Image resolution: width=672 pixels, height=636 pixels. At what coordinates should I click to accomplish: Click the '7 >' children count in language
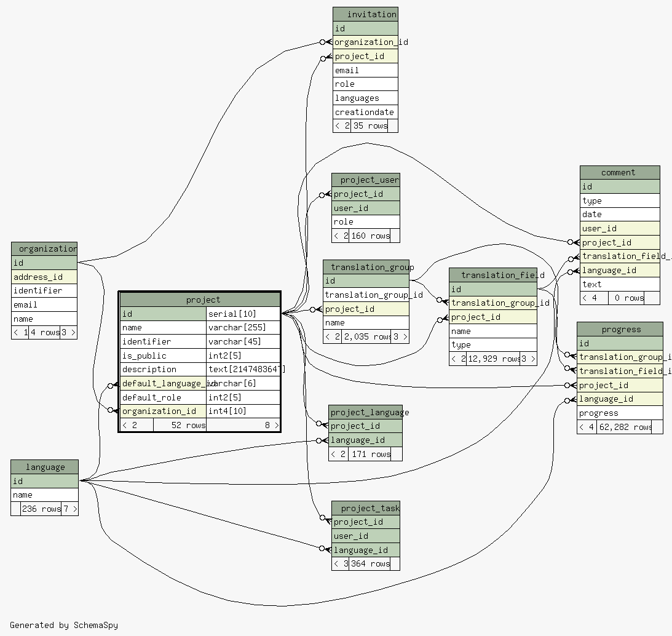pyautogui.click(x=69, y=509)
